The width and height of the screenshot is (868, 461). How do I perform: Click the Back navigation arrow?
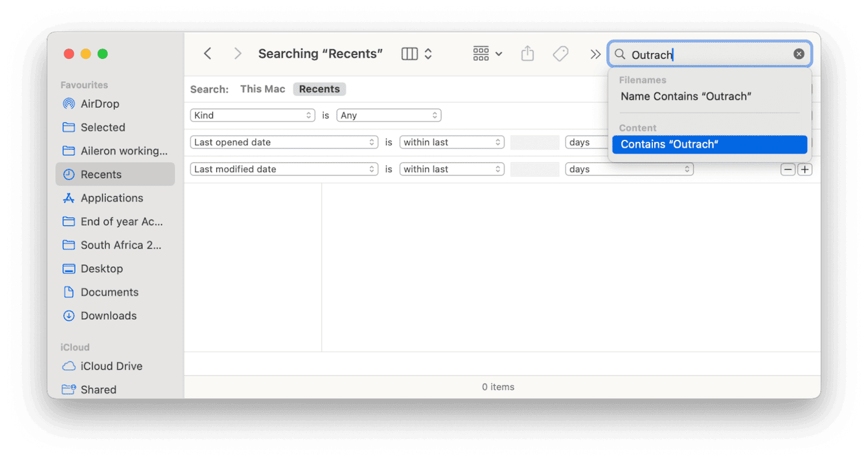[207, 53]
